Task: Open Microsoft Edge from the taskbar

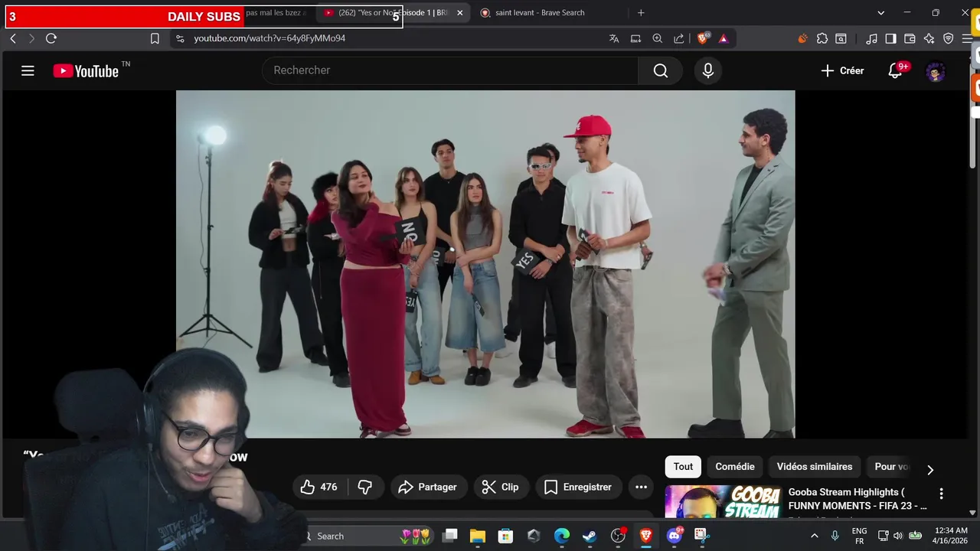Action: tap(562, 536)
